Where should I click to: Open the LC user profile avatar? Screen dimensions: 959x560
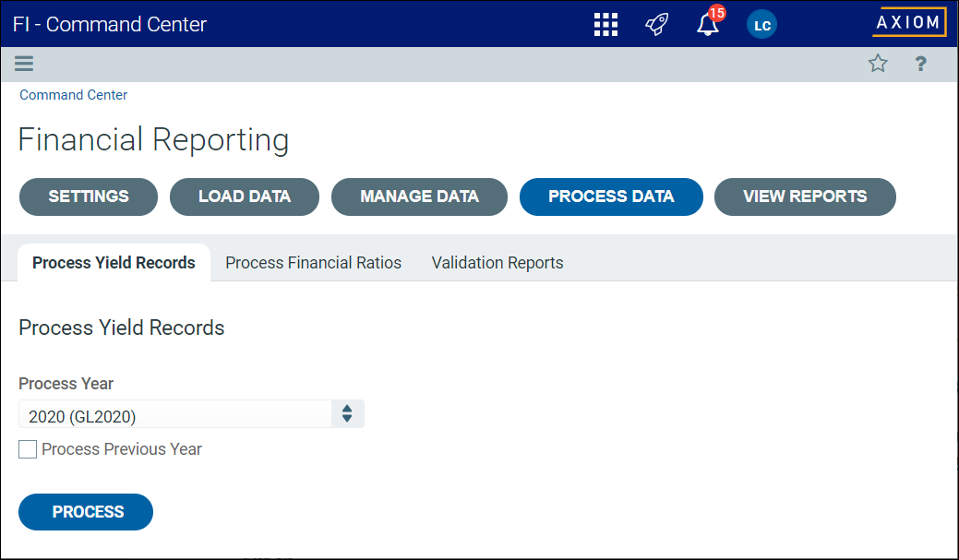pos(761,25)
